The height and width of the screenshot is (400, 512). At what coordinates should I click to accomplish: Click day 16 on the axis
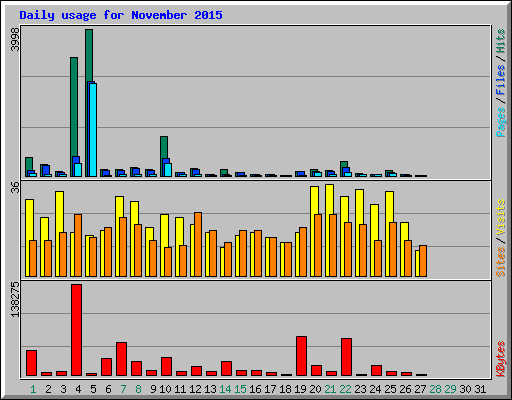255,389
